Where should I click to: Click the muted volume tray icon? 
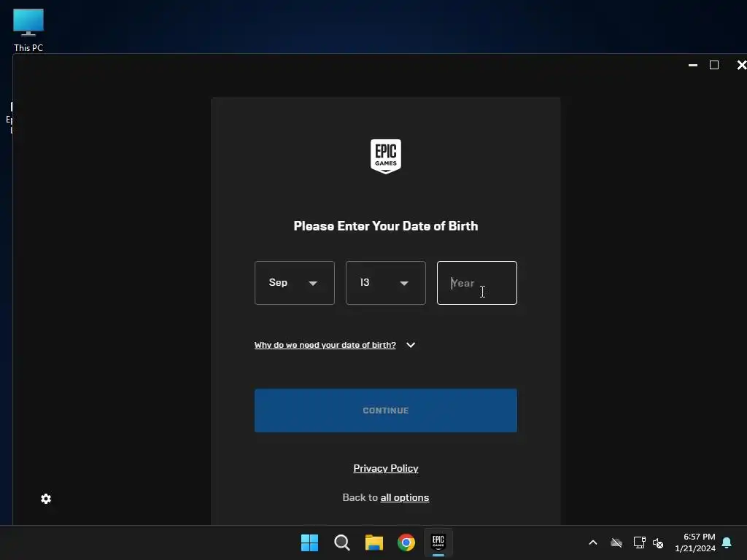coord(658,542)
